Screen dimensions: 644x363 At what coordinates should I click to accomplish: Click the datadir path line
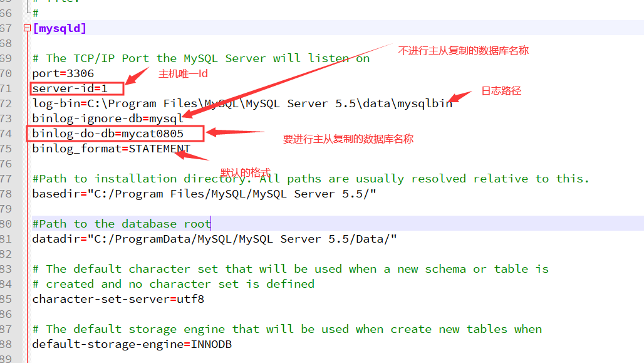point(214,239)
